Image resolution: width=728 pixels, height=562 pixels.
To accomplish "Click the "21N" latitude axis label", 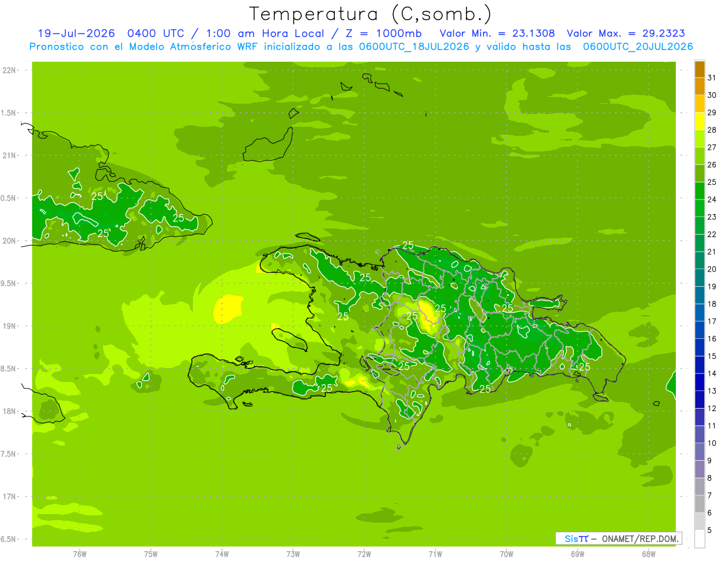I will pos(9,155).
